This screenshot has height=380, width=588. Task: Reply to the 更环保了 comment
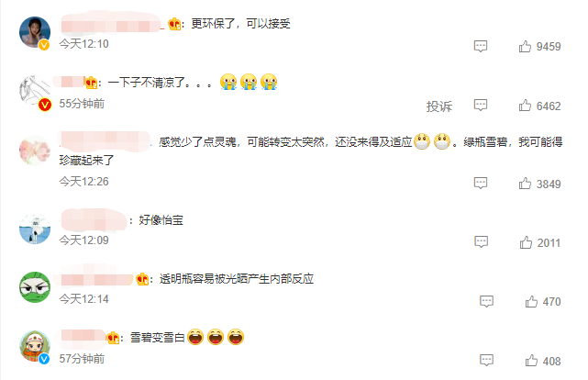[x=481, y=47]
